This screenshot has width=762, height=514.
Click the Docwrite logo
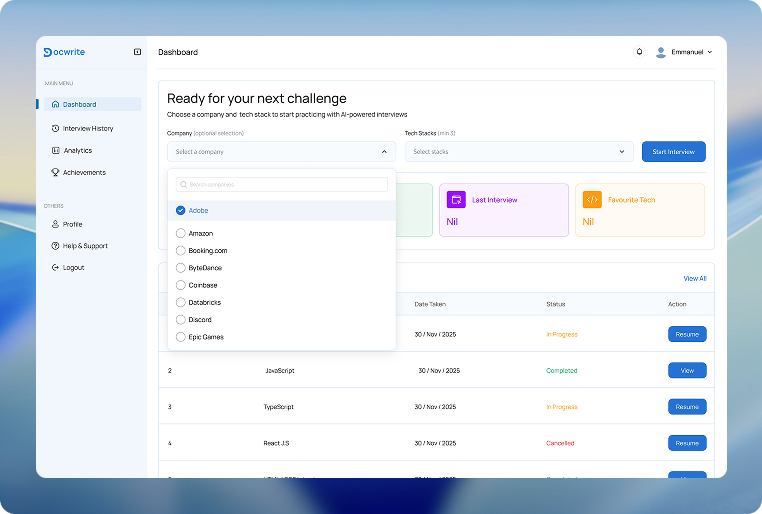(64, 52)
